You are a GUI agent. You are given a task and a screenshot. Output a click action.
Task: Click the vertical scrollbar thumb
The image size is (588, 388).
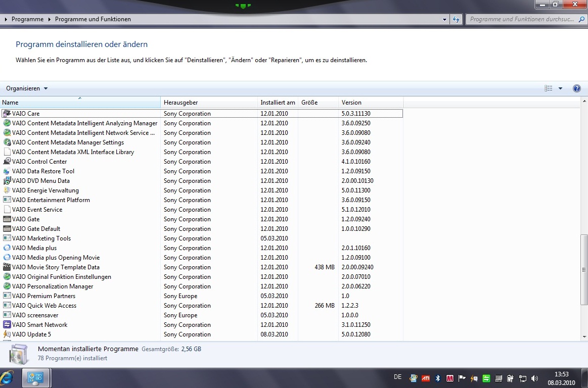point(584,270)
